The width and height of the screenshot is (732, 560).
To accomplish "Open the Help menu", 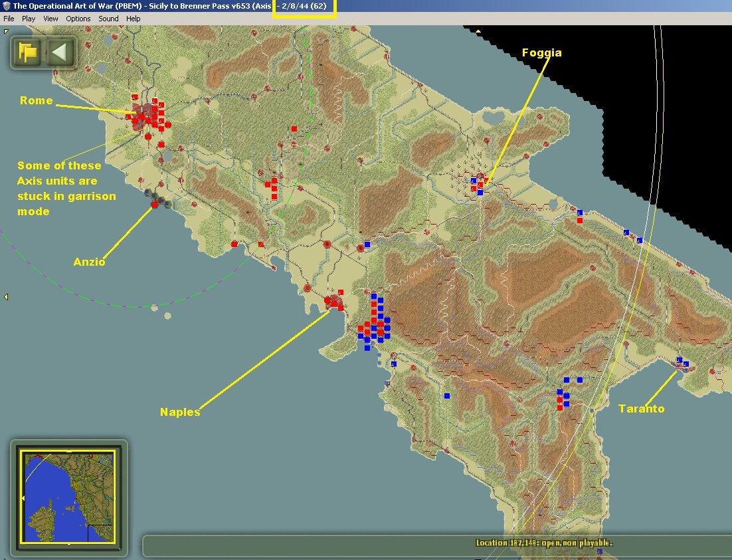I will [133, 19].
